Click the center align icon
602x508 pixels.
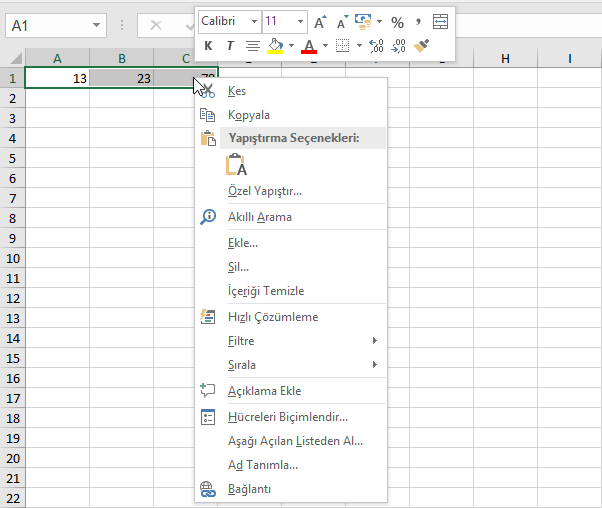click(x=253, y=46)
